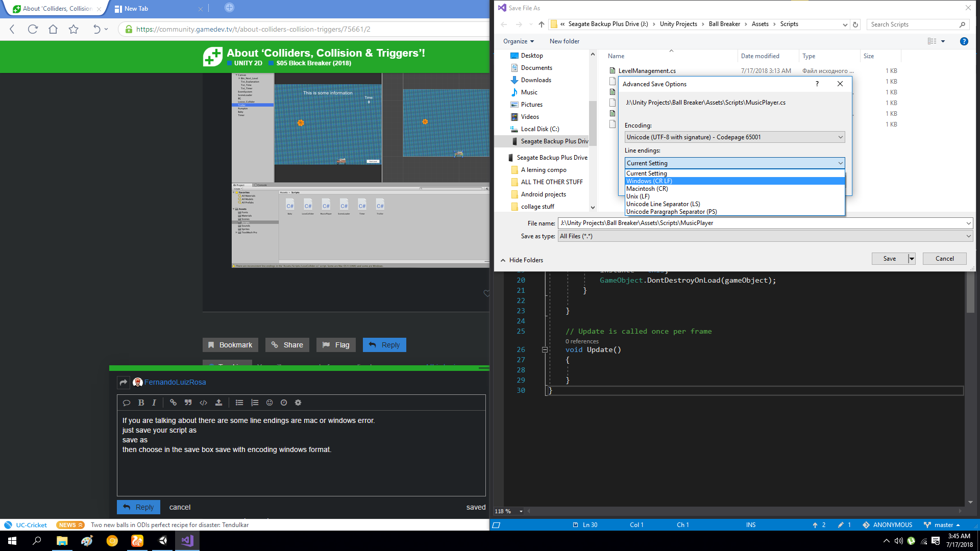Refresh the Save dialog folder view

coord(855,24)
